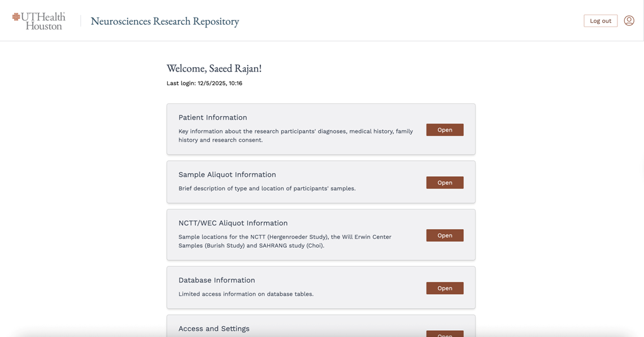Click the Last login timestamp text
This screenshot has height=337, width=644.
pyautogui.click(x=204, y=84)
